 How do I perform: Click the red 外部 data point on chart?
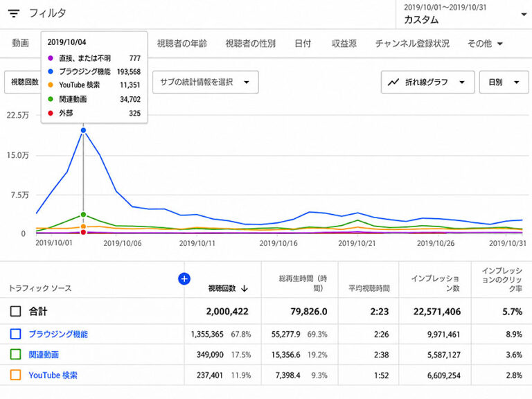point(83,232)
